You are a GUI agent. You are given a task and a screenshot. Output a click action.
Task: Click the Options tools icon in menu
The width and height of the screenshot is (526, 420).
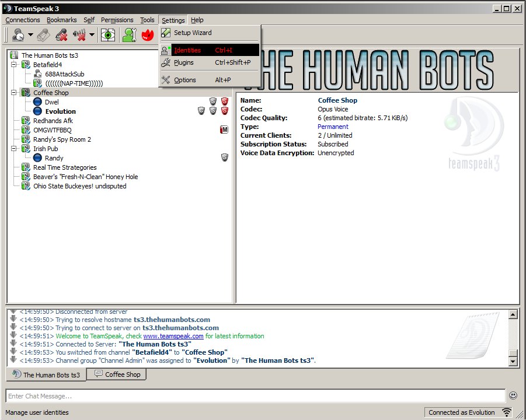click(x=166, y=80)
